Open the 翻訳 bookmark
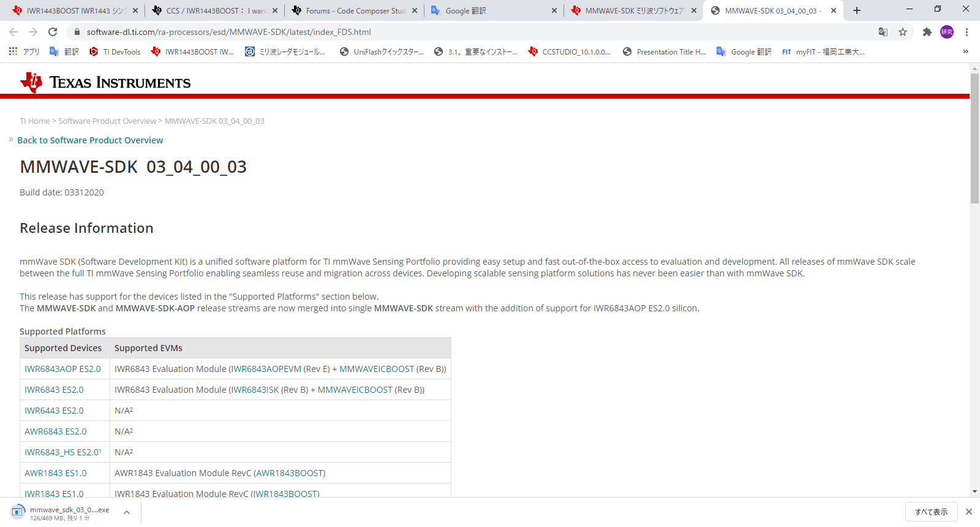This screenshot has width=980, height=527. click(64, 52)
